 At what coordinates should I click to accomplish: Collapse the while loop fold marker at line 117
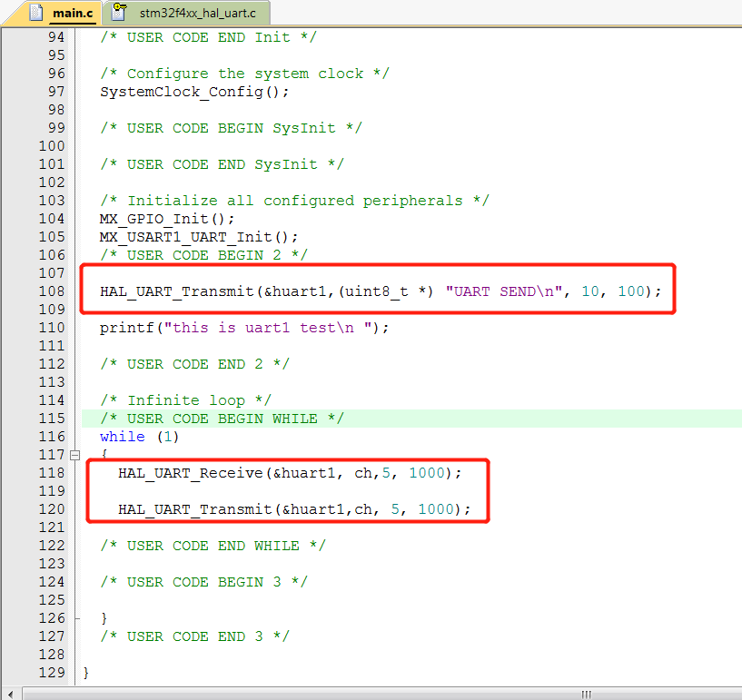[74, 456]
